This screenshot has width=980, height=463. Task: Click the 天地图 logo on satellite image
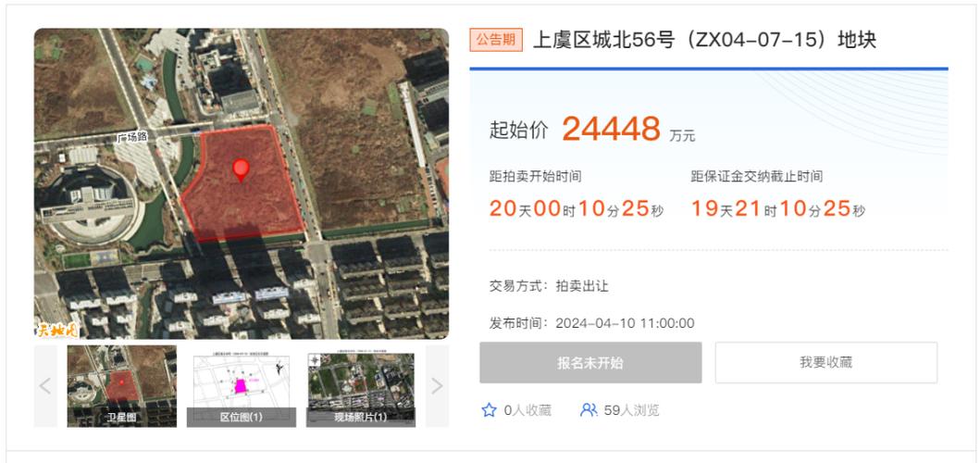coord(56,330)
